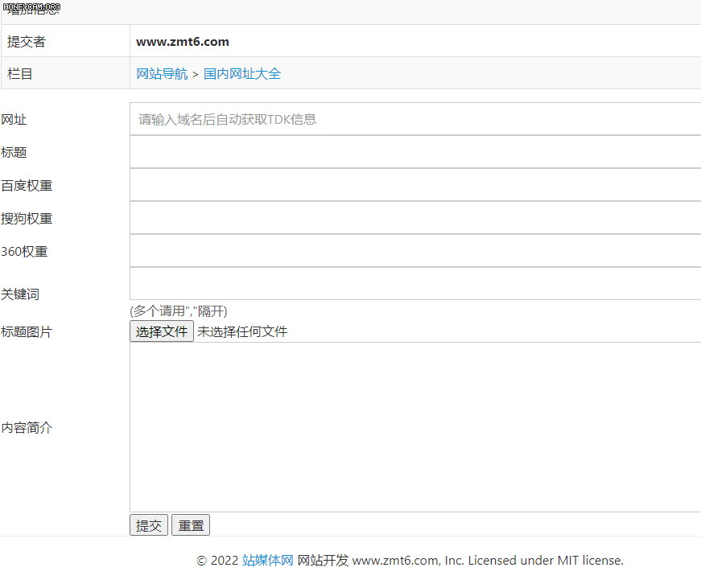Click the 标题 field label
The width and height of the screenshot is (701, 588).
[x=14, y=152]
